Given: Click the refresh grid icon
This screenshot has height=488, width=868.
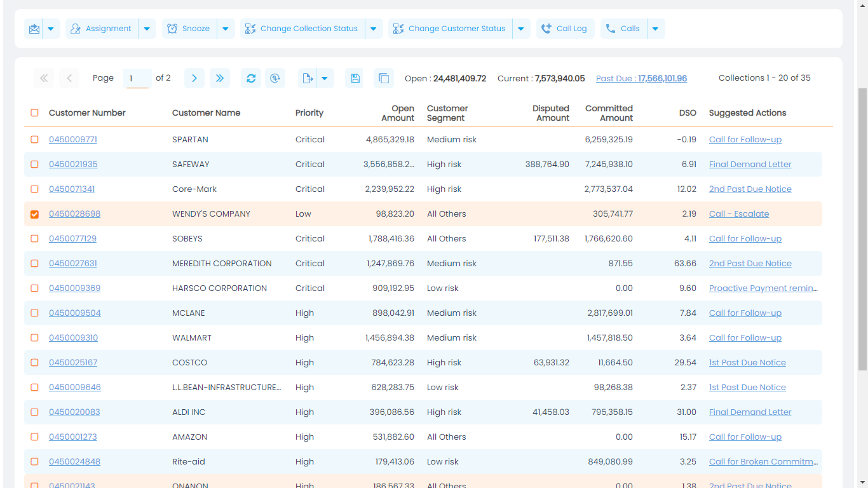Looking at the screenshot, I should tap(251, 78).
